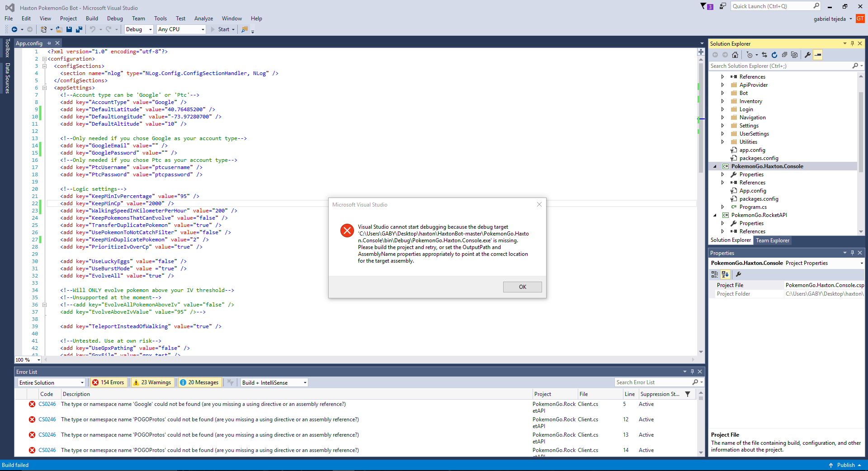Toggle the 154 Errors filter
This screenshot has height=471, width=868.
pyautogui.click(x=108, y=382)
